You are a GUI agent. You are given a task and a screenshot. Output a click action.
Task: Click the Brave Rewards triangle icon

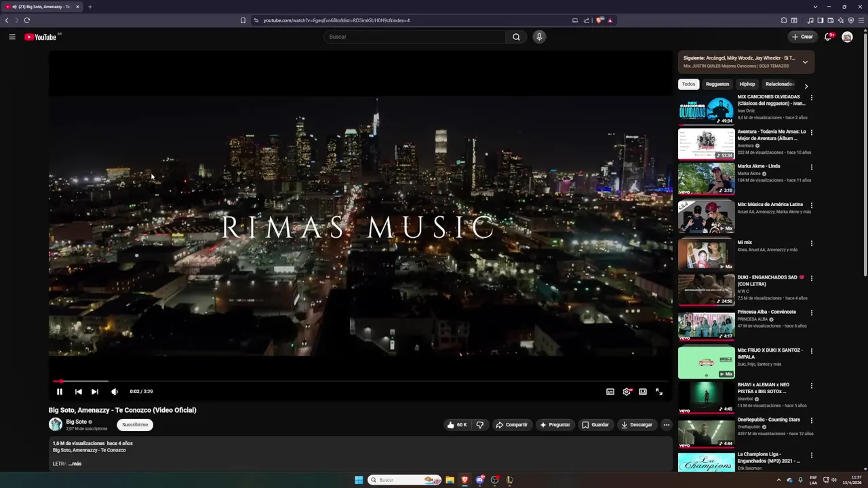pos(610,20)
